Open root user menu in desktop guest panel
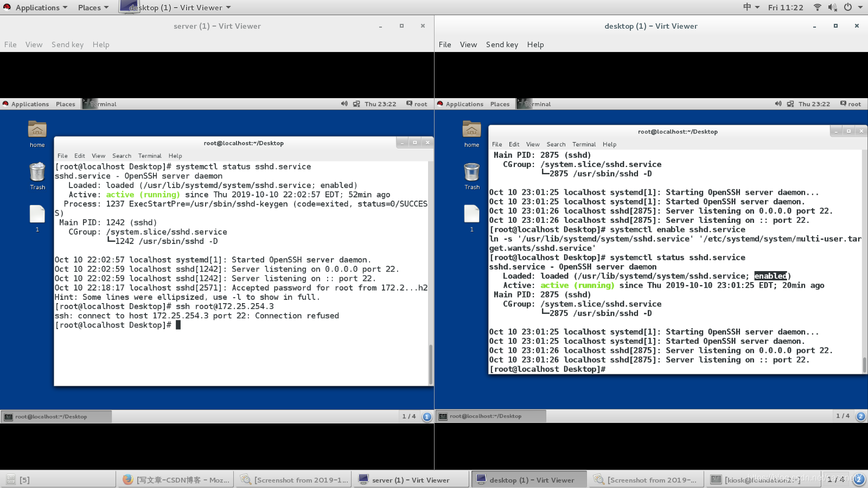The height and width of the screenshot is (488, 868). (x=851, y=104)
